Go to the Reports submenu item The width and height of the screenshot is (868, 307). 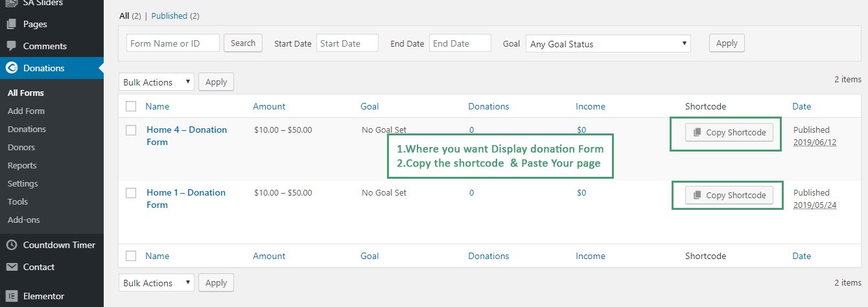tap(22, 166)
